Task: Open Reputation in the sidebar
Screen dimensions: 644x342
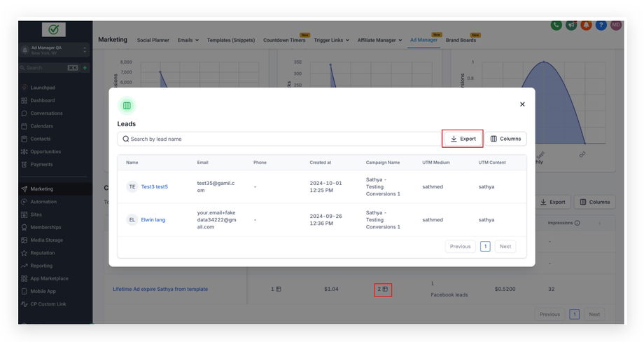Action: [x=42, y=253]
